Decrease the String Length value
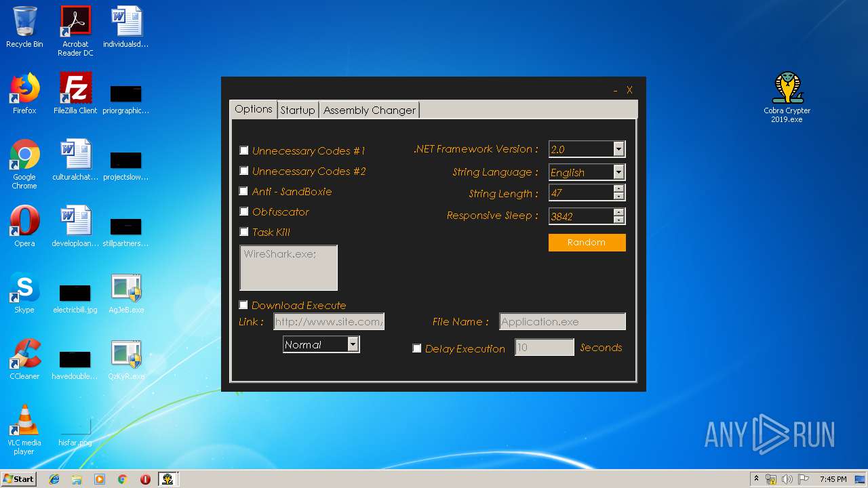Screen dimensions: 868x488 click(618, 197)
